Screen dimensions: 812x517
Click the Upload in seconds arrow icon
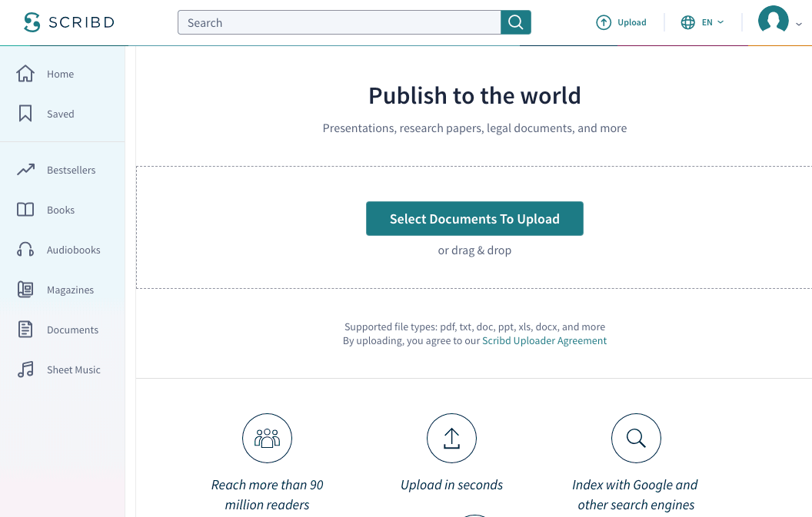451,438
